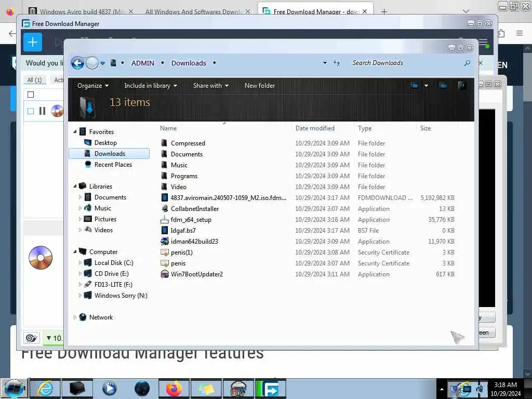The width and height of the screenshot is (532, 399).
Task: Select the Video folder row
Action: coord(309,187)
